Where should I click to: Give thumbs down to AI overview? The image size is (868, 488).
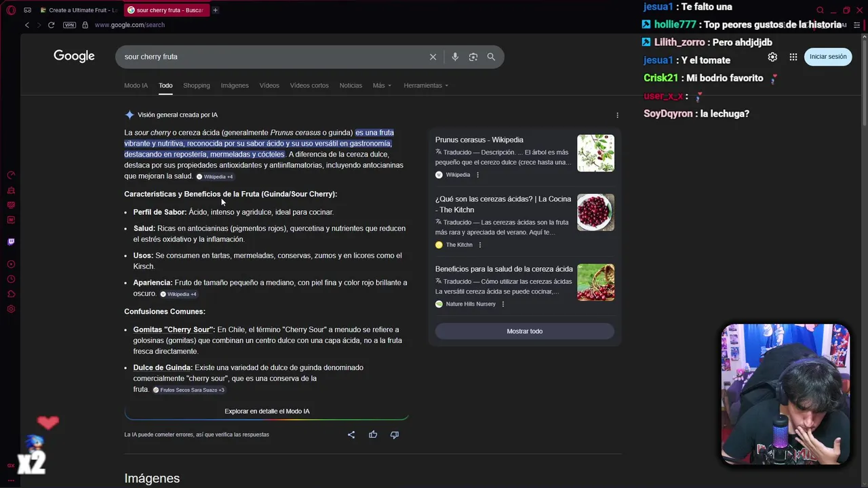395,434
